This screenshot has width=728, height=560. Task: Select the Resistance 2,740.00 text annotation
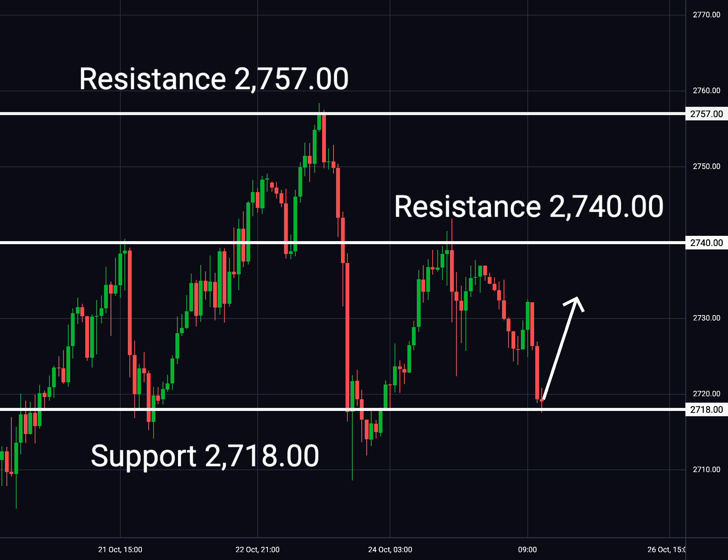(x=529, y=206)
